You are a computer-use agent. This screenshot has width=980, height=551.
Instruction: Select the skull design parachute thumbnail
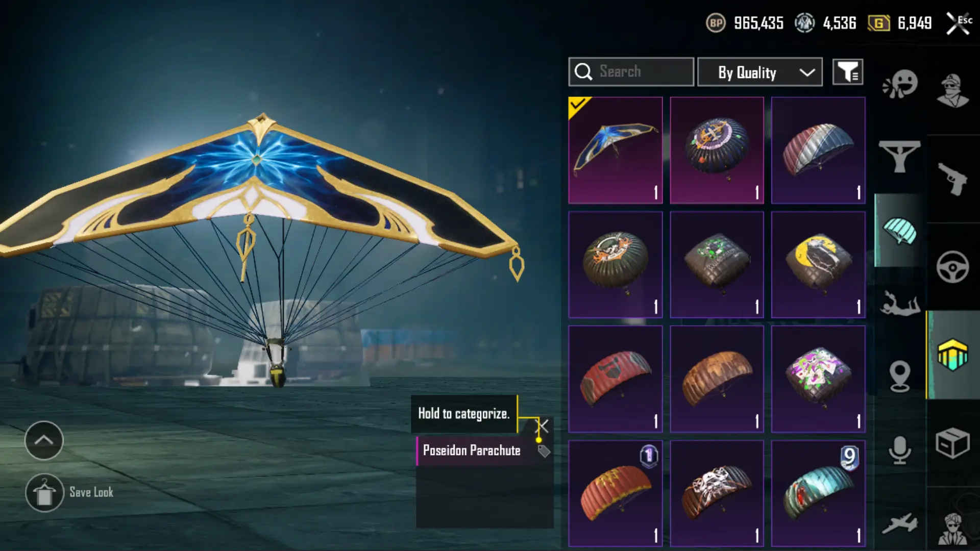(x=717, y=493)
